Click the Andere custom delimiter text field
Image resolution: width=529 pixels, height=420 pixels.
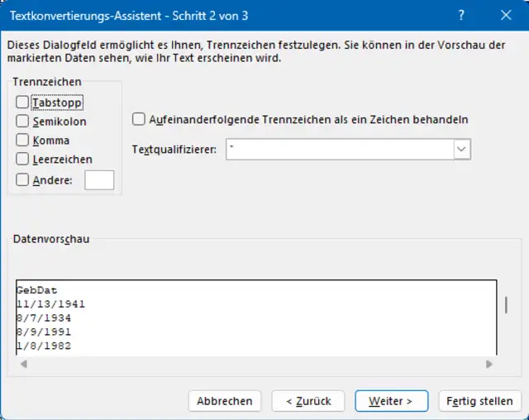pyautogui.click(x=99, y=179)
